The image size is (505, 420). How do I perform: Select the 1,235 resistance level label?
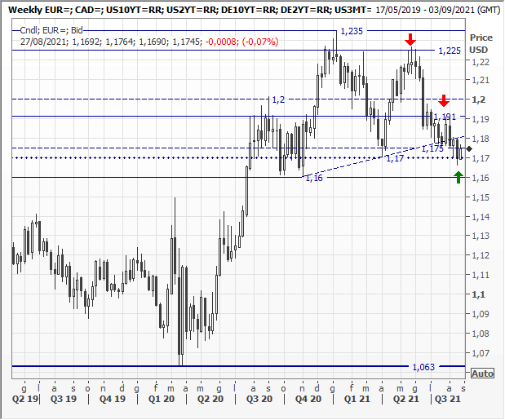point(351,31)
